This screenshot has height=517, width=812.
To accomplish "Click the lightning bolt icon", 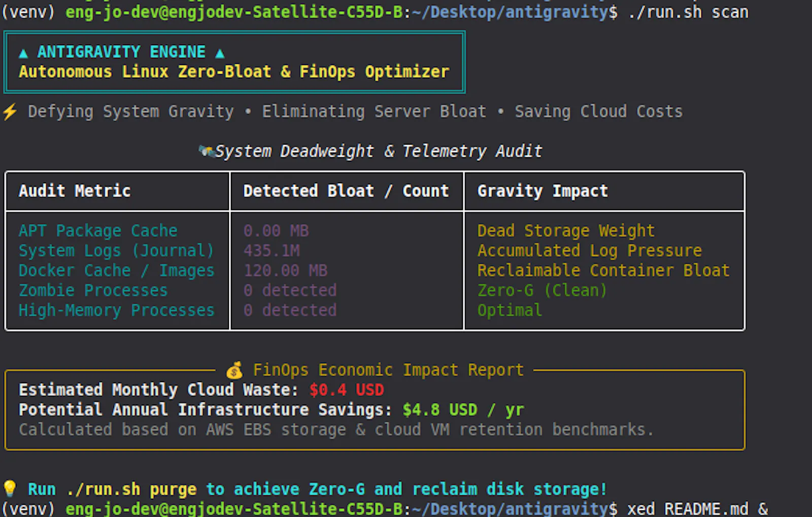I will coord(10,112).
